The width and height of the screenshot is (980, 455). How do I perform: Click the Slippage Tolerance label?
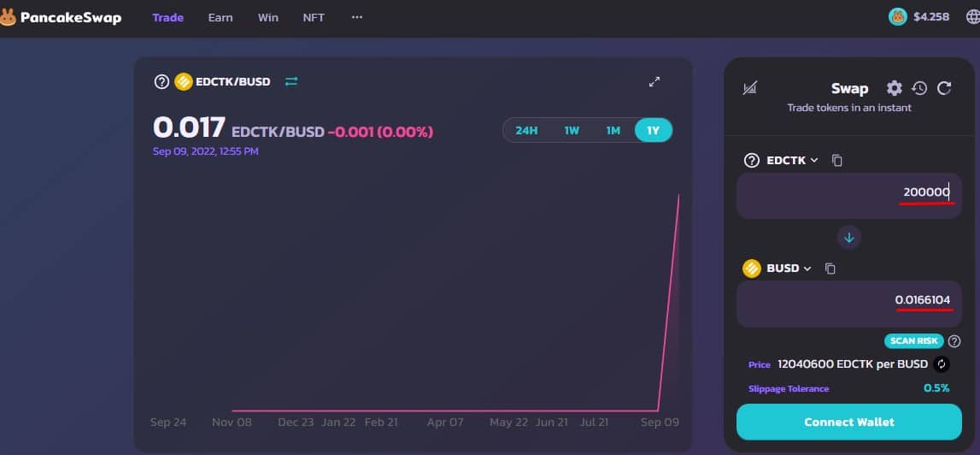789,388
